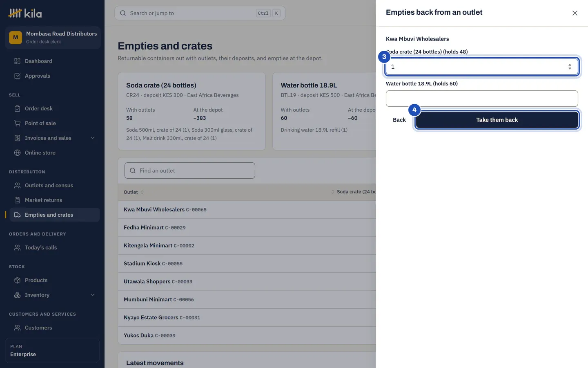The height and width of the screenshot is (368, 588).
Task: Close the Empties back panel
Action: (x=575, y=13)
